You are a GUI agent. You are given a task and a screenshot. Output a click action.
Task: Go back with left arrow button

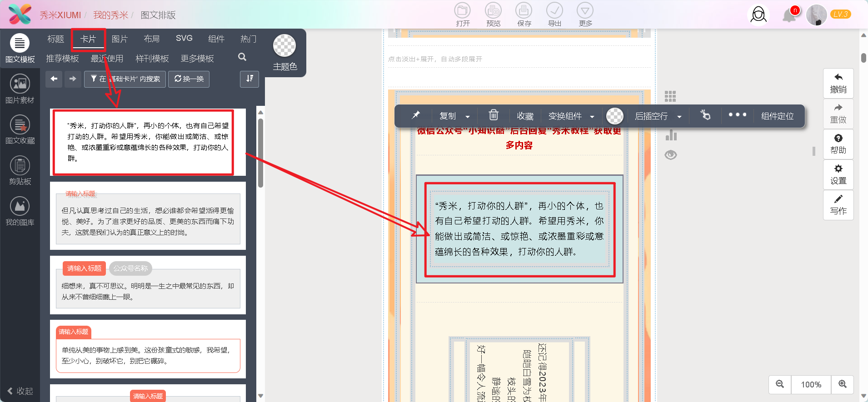click(x=54, y=79)
